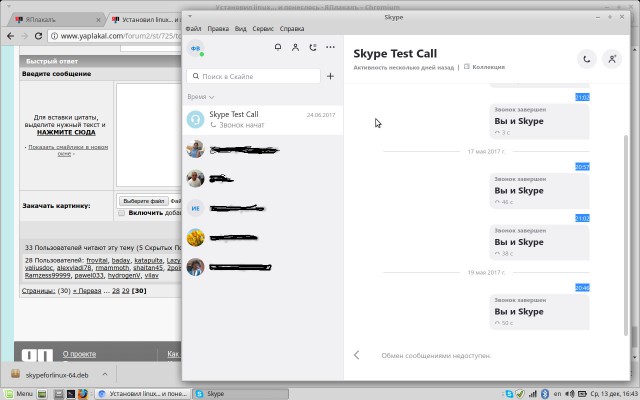
Task: Open skypeforlinux-64.deb download options chevron
Action: [105, 374]
